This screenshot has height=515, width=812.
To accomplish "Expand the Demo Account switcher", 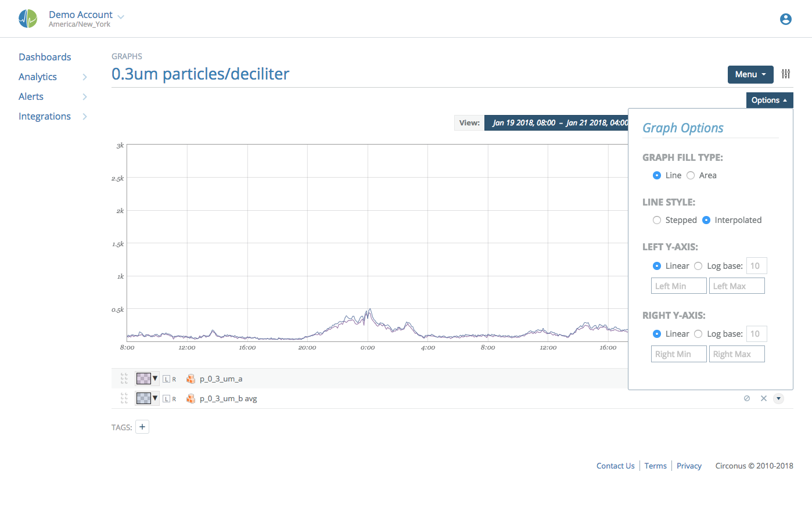I will click(120, 16).
